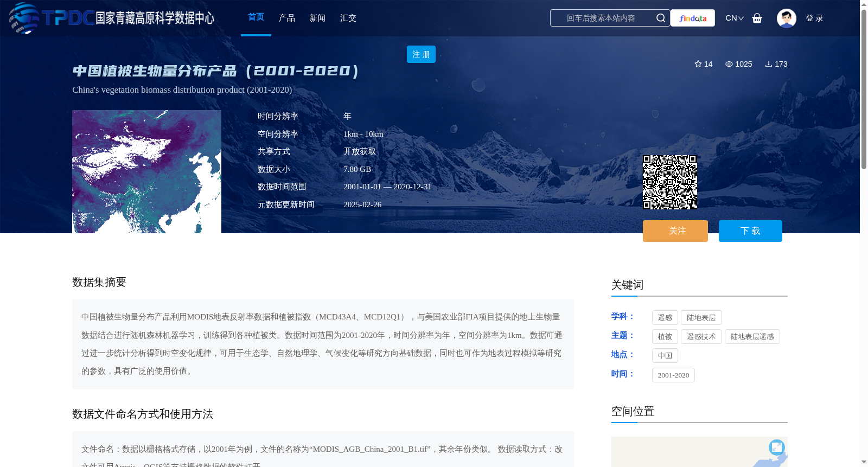Select the 植被 theme tag

(665, 337)
